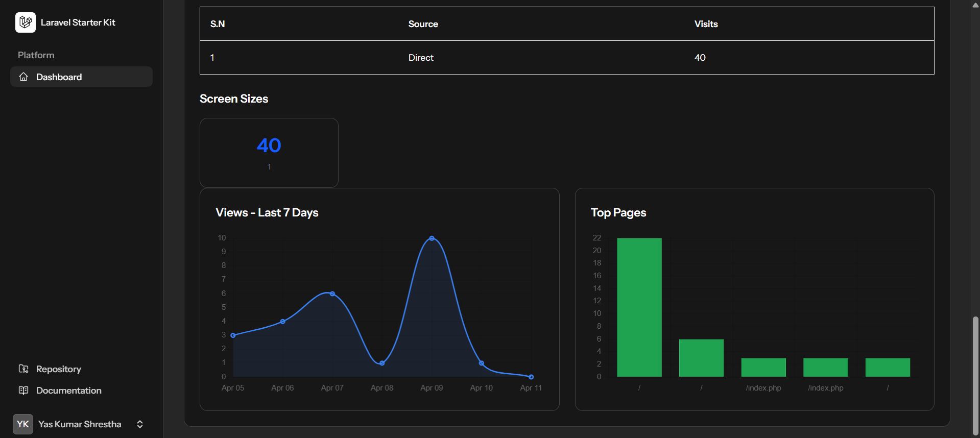The width and height of the screenshot is (980, 438).
Task: Click the S.N column header
Action: pos(218,24)
